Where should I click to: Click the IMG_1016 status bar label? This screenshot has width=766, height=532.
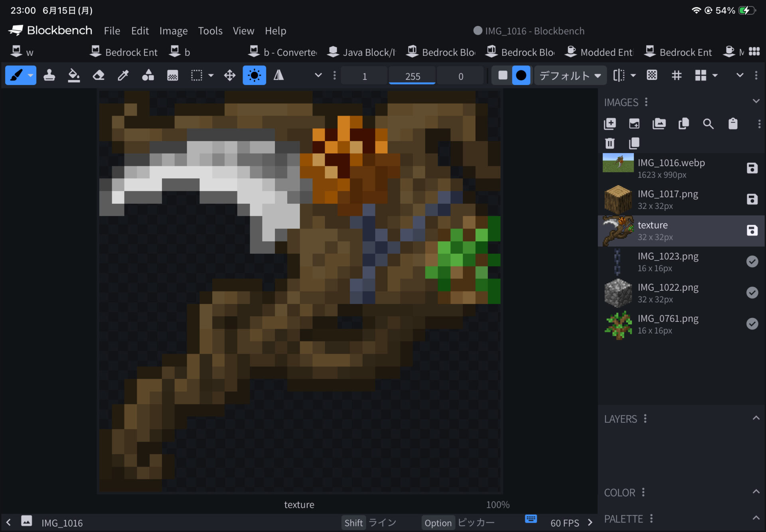pyautogui.click(x=62, y=523)
